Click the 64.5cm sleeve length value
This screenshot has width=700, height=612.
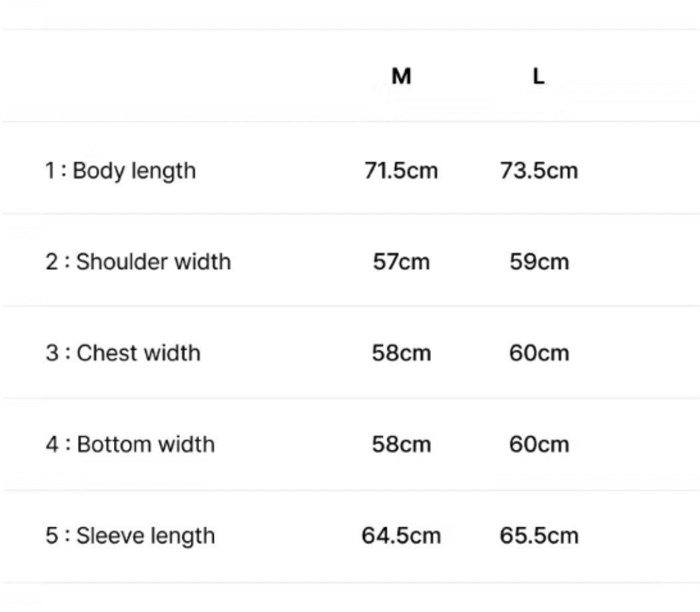pyautogui.click(x=401, y=535)
